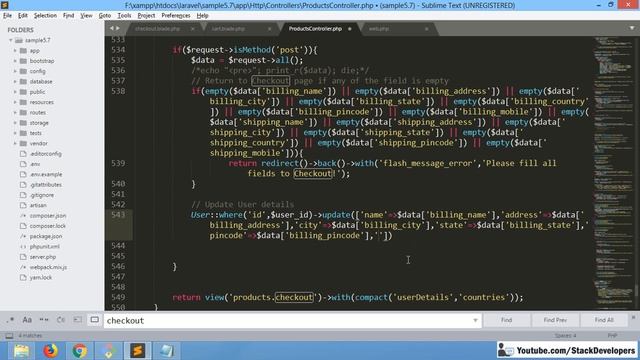640x360 pixels.
Task: Close the find panel with x
Action: [633, 317]
